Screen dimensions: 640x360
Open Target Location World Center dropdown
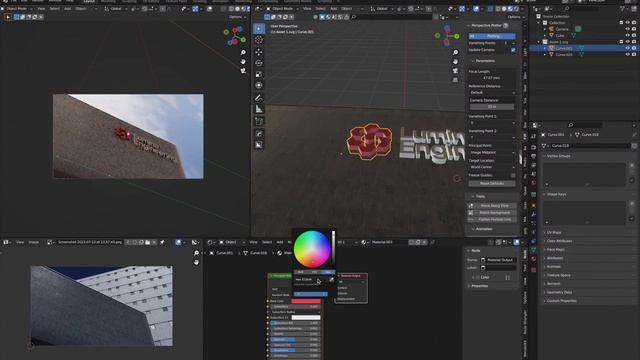pyautogui.click(x=492, y=167)
